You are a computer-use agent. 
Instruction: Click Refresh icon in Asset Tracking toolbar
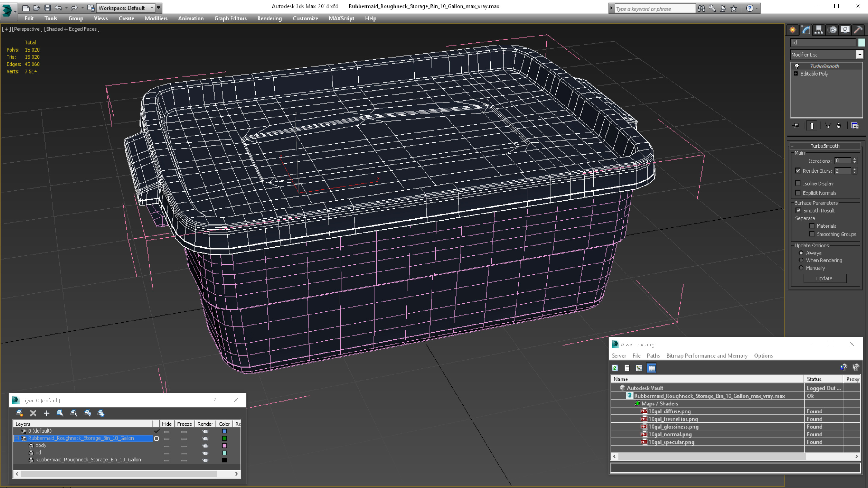[x=615, y=368]
